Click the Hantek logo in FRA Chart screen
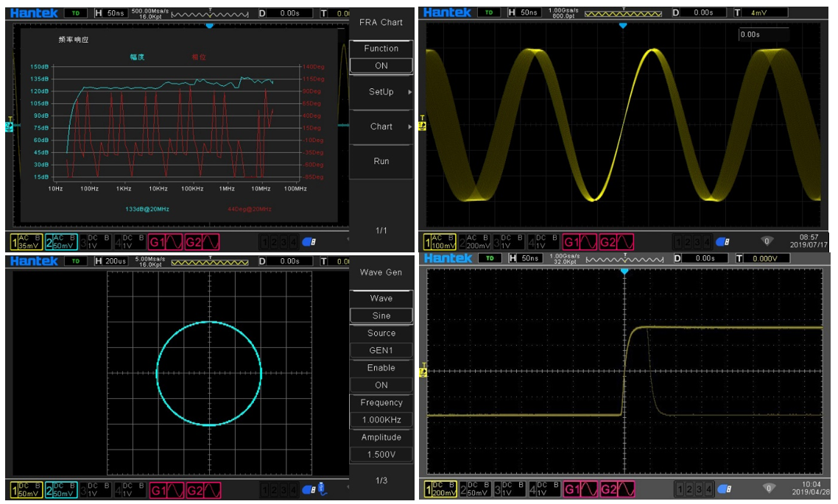The width and height of the screenshot is (838, 504). [34, 13]
